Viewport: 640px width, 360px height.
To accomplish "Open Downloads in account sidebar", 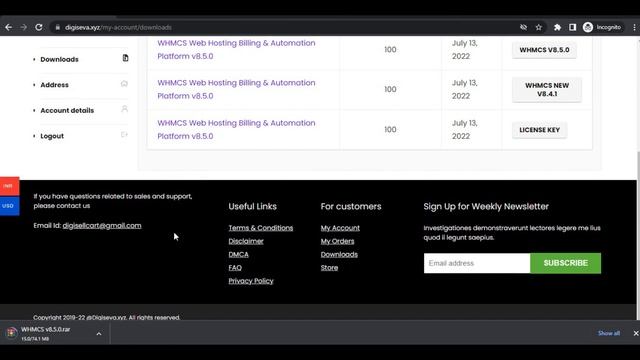I will click(x=59, y=59).
